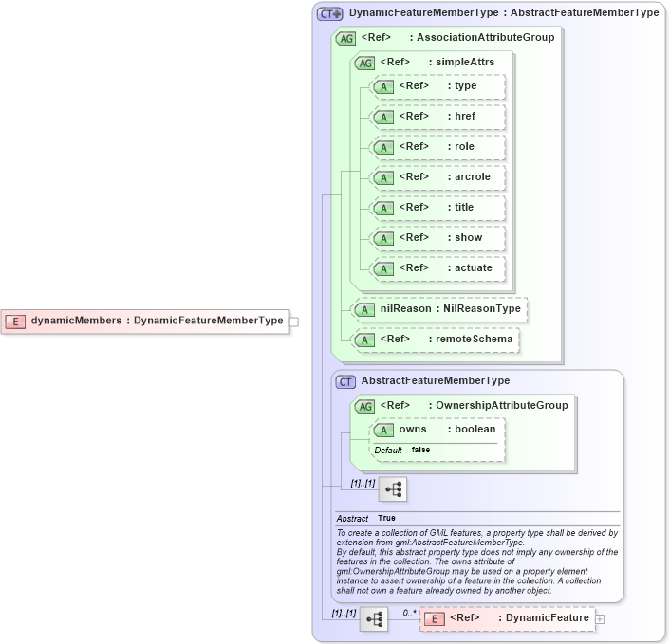The height and width of the screenshot is (644, 670).
Task: Click the A icon of nilReason attribute
Action: [x=365, y=309]
